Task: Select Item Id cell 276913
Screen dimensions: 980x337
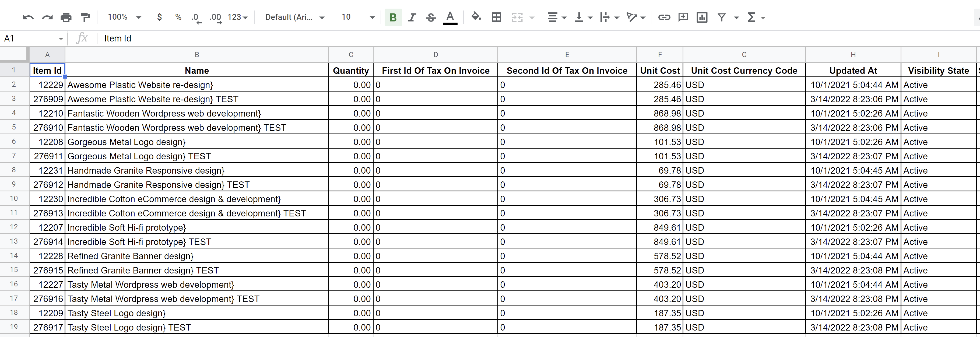Action: pos(47,213)
